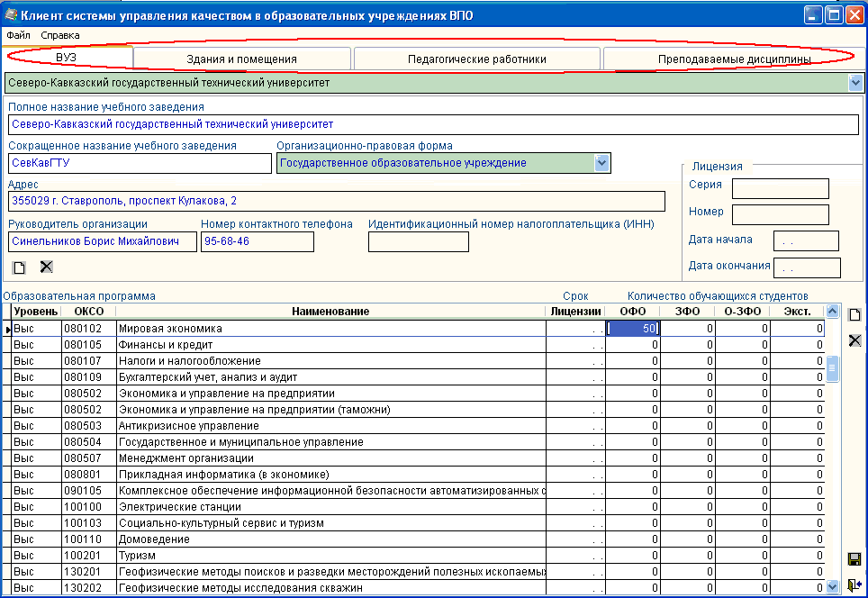868x598 pixels.
Task: Click the license Номер input field
Action: point(781,214)
